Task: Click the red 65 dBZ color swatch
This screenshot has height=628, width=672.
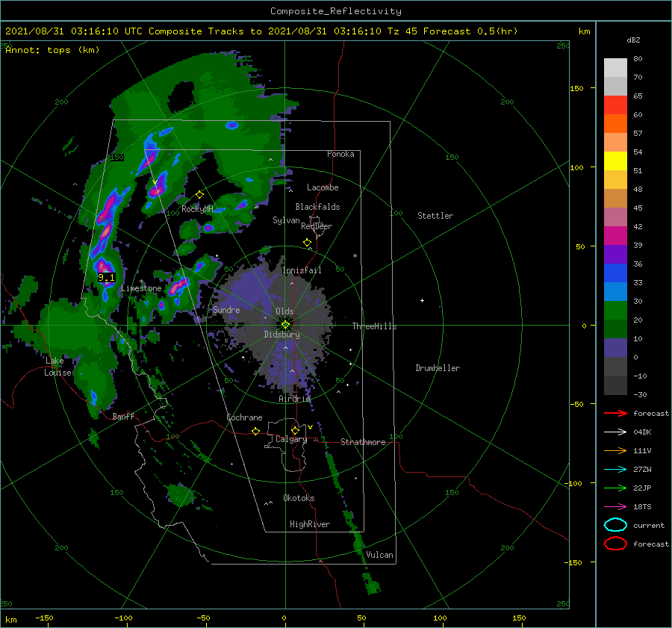Action: (x=615, y=105)
